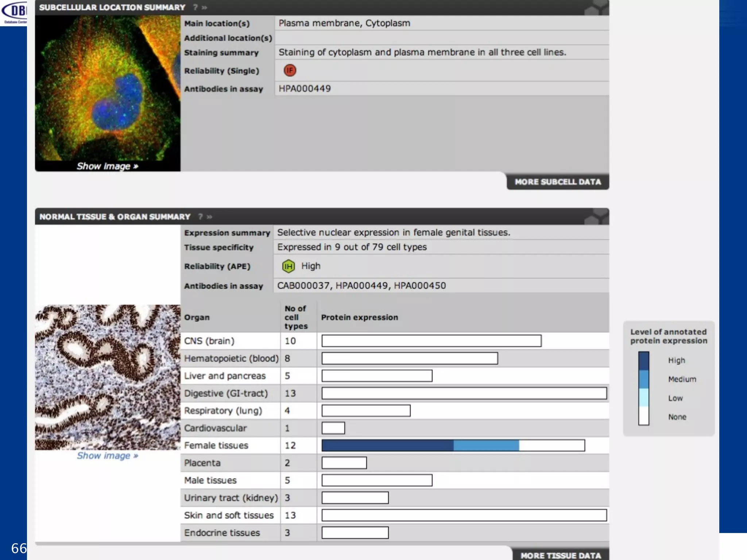Click the Male tissues expression bar
Screen dimensions: 747x560
(377, 480)
